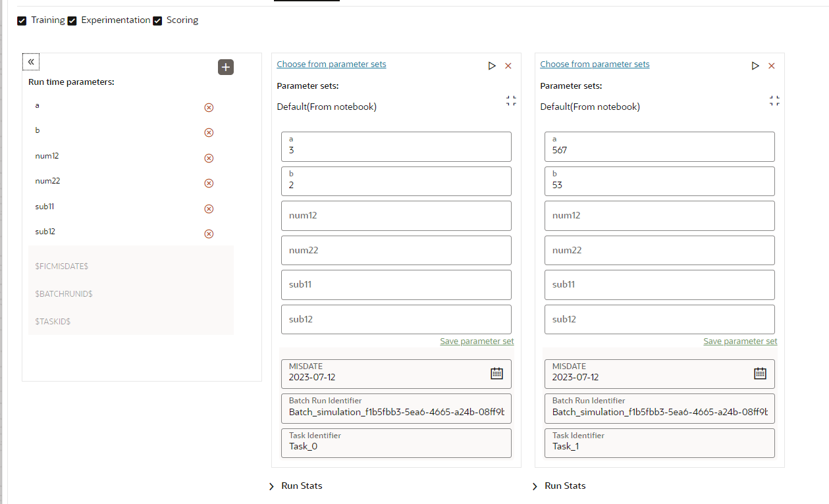This screenshot has width=829, height=504.
Task: Focus the 'b' field containing 53
Action: coord(659,181)
